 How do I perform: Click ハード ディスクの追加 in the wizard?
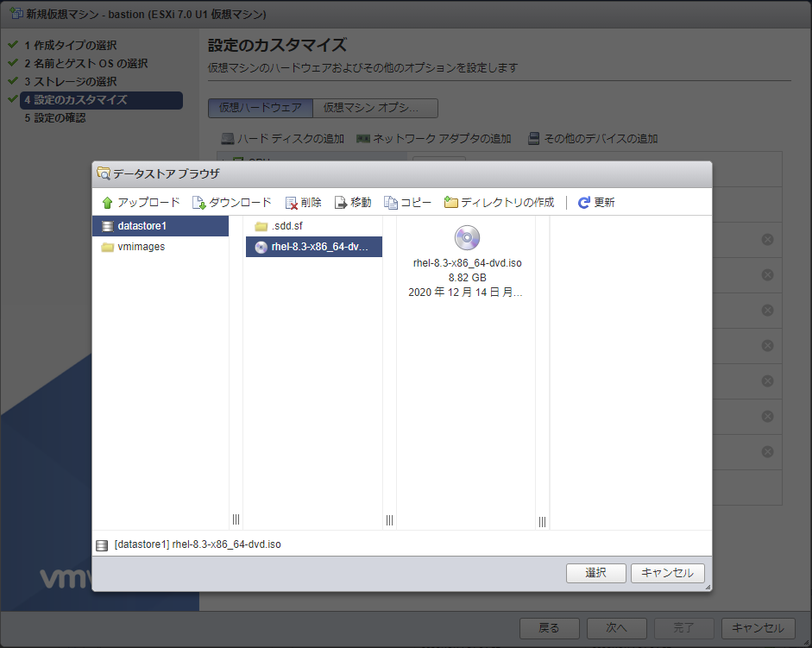tap(283, 139)
